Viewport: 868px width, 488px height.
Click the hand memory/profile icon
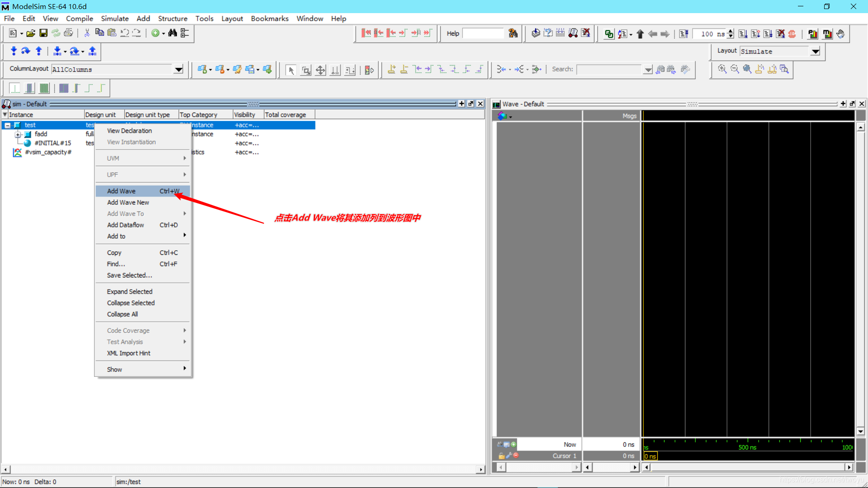tap(840, 34)
